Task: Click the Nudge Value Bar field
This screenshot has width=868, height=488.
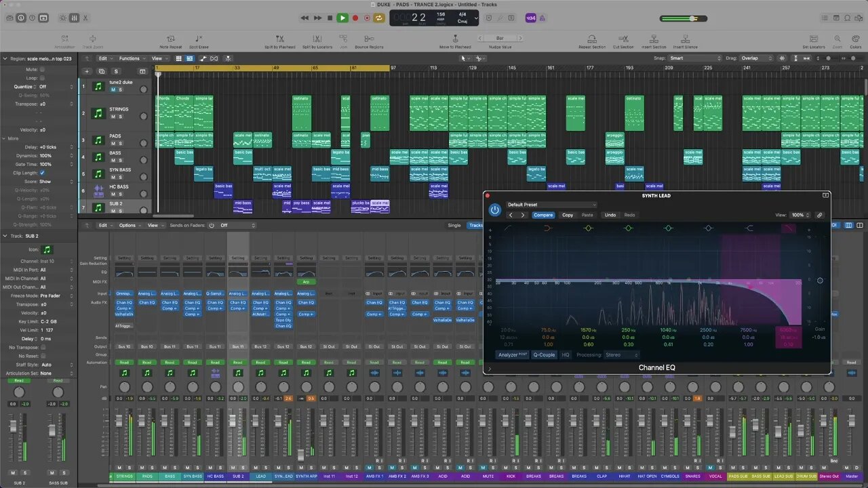Action: [500, 38]
